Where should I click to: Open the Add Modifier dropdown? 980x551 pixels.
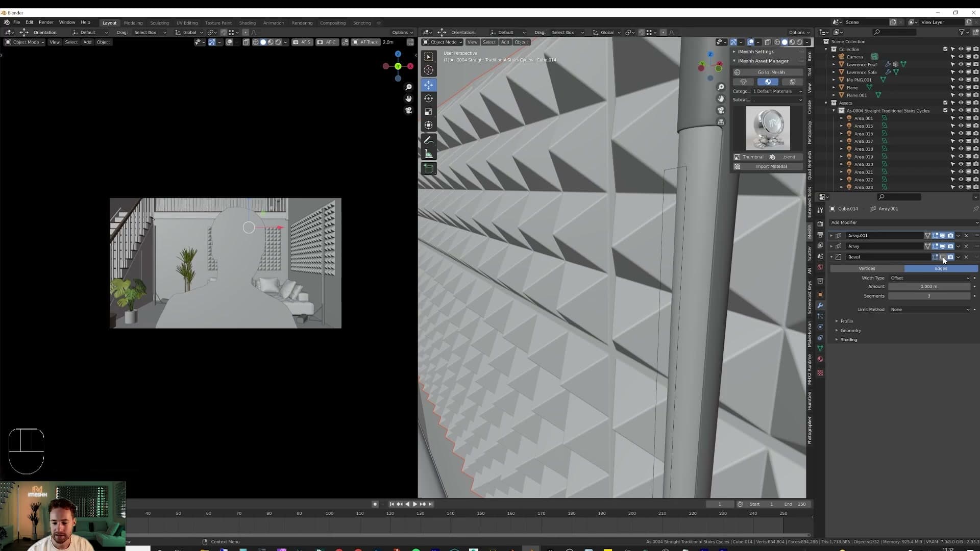[903, 222]
